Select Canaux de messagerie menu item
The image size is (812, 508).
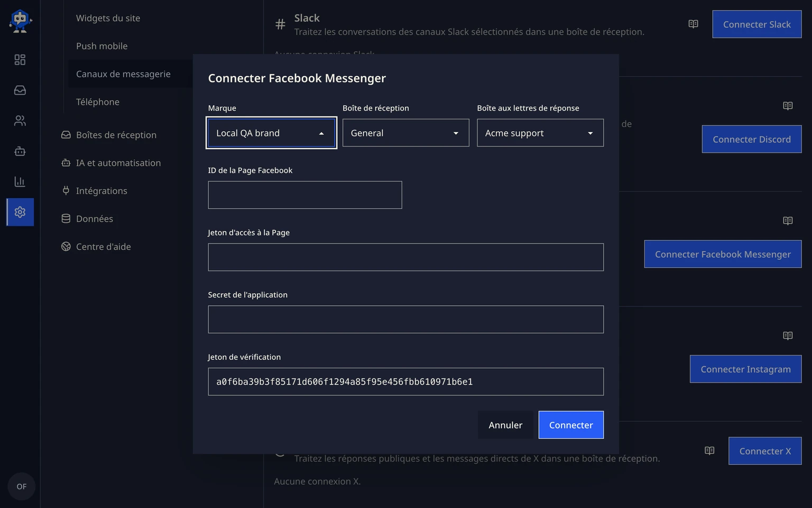point(123,74)
